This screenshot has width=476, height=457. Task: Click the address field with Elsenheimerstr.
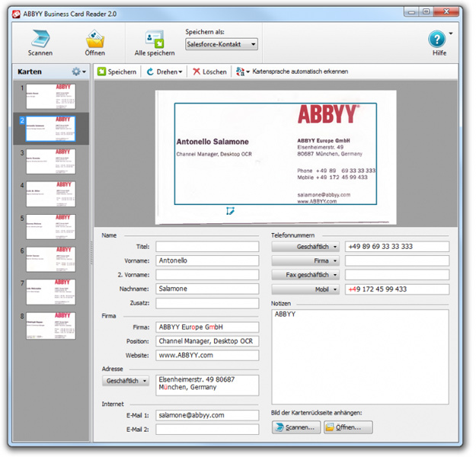point(207,385)
